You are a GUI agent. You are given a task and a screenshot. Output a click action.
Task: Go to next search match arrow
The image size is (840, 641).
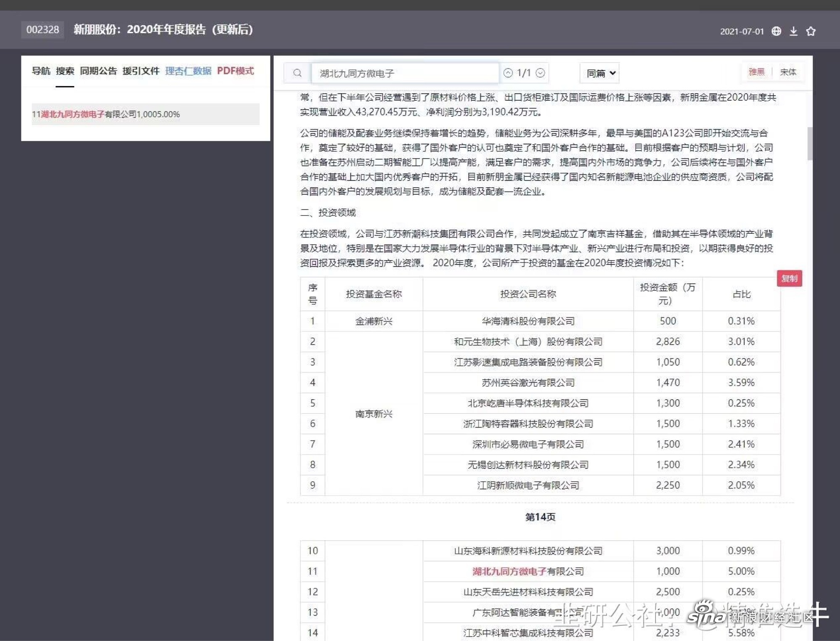tap(540, 73)
